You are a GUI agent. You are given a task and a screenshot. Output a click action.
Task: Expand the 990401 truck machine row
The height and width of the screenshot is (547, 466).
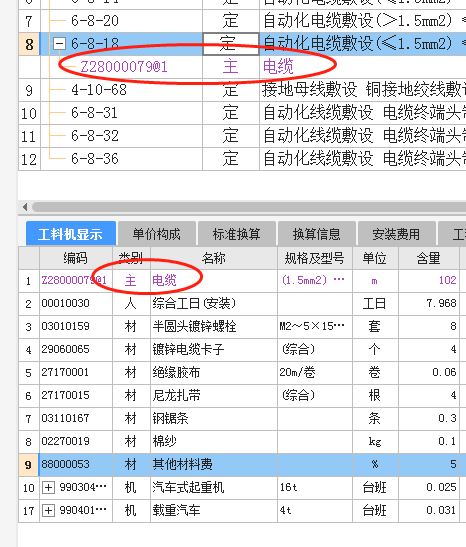tap(48, 511)
